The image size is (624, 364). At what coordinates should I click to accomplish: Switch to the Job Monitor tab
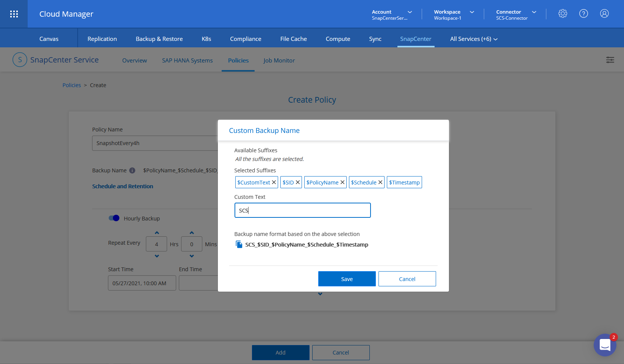coord(279,61)
